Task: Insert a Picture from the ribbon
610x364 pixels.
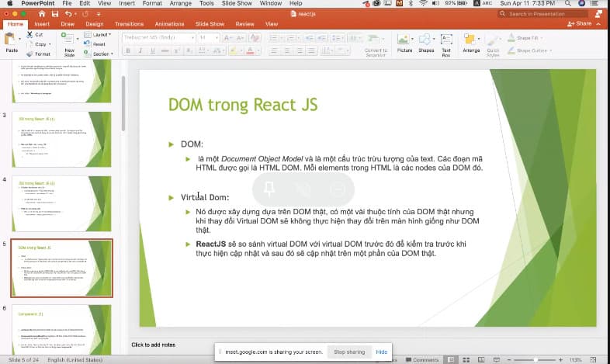Action: 404,40
